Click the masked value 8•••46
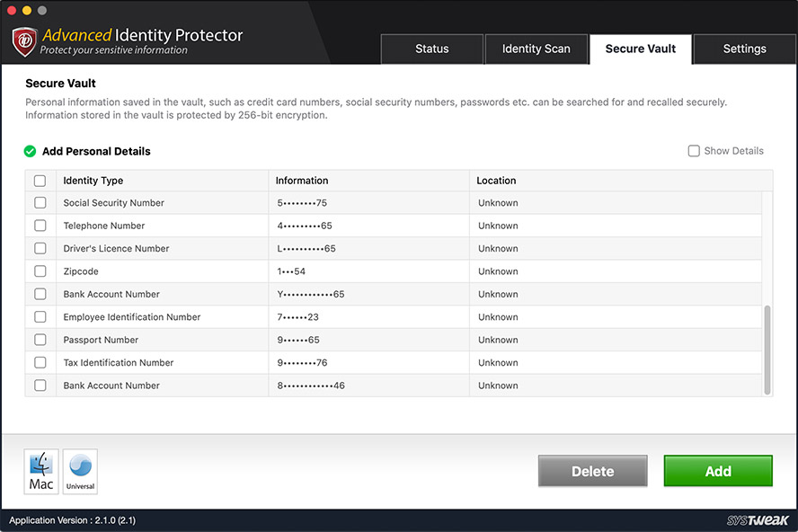The height and width of the screenshot is (532, 798). click(x=311, y=386)
